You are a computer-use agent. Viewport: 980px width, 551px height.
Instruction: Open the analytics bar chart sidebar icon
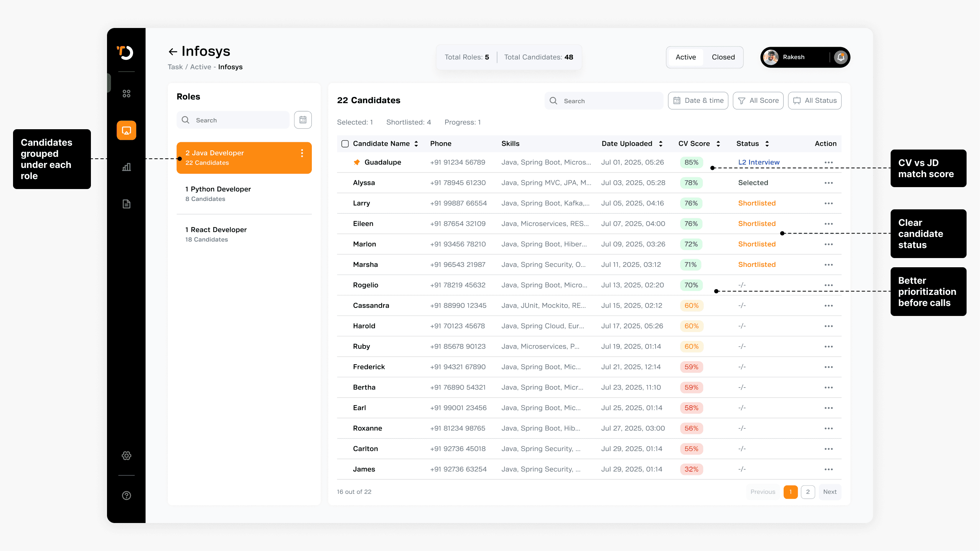[x=127, y=167]
